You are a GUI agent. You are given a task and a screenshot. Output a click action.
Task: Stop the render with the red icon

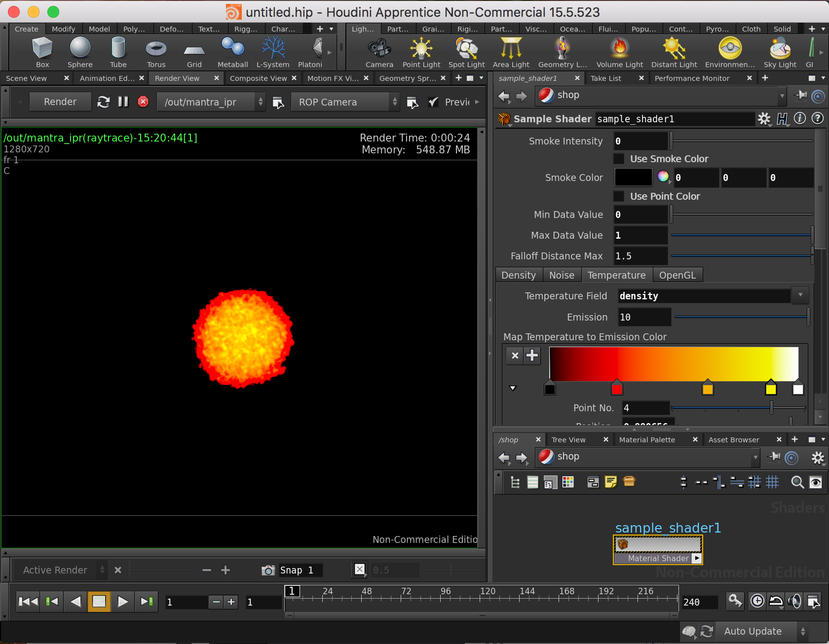(x=143, y=102)
